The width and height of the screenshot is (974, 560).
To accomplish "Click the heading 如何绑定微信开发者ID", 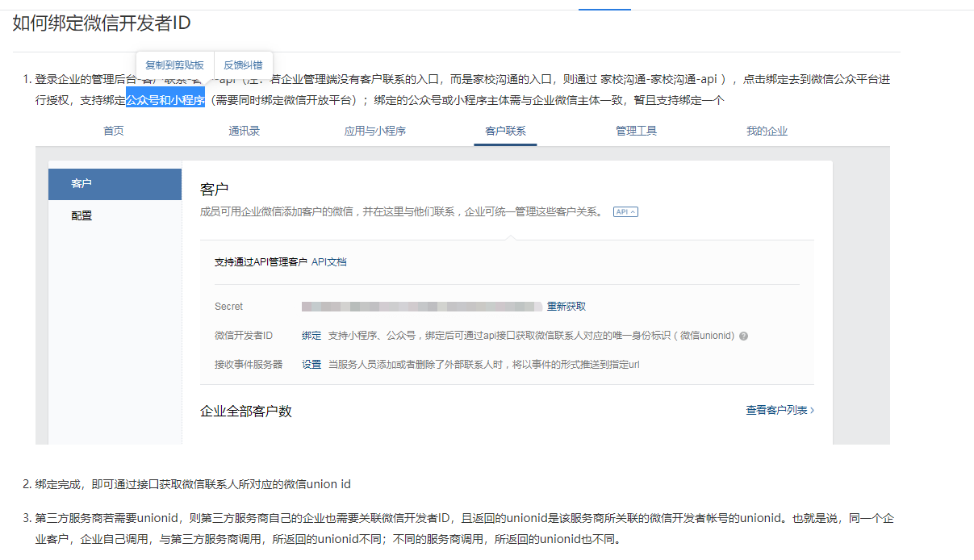I will click(102, 23).
